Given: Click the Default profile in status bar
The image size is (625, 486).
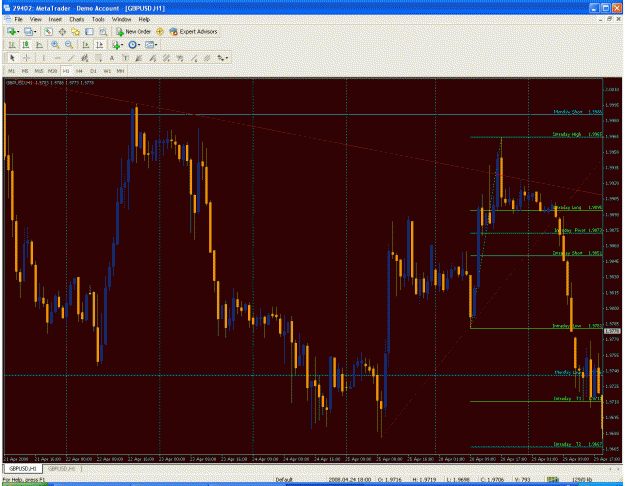Looking at the screenshot, I should pos(284,480).
